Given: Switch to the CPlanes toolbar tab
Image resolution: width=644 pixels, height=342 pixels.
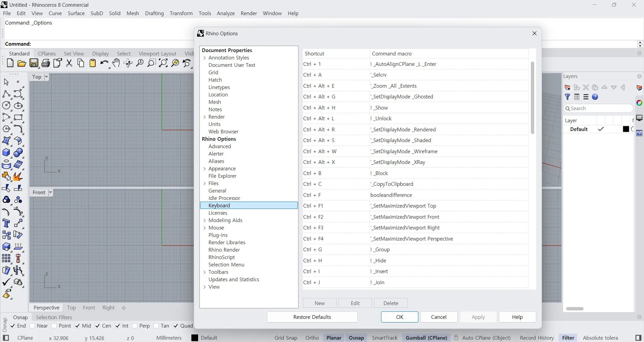Looking at the screenshot, I should 47,54.
